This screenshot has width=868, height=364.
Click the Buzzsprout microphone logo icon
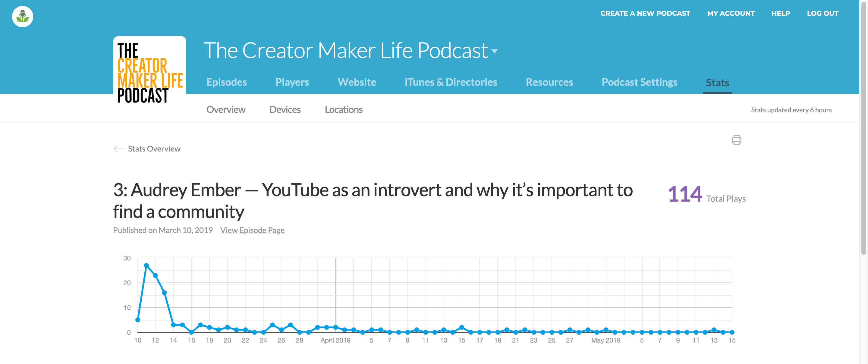coord(22,17)
